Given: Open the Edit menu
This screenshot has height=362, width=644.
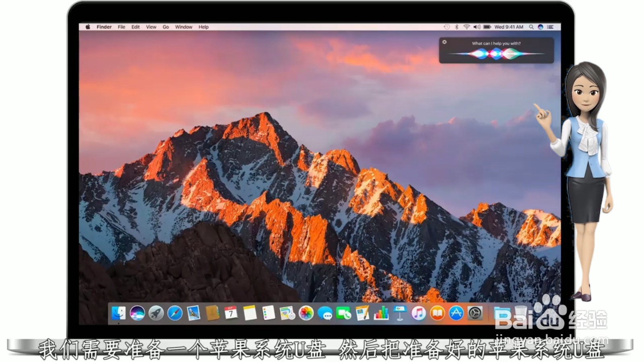Looking at the screenshot, I should pyautogui.click(x=136, y=27).
